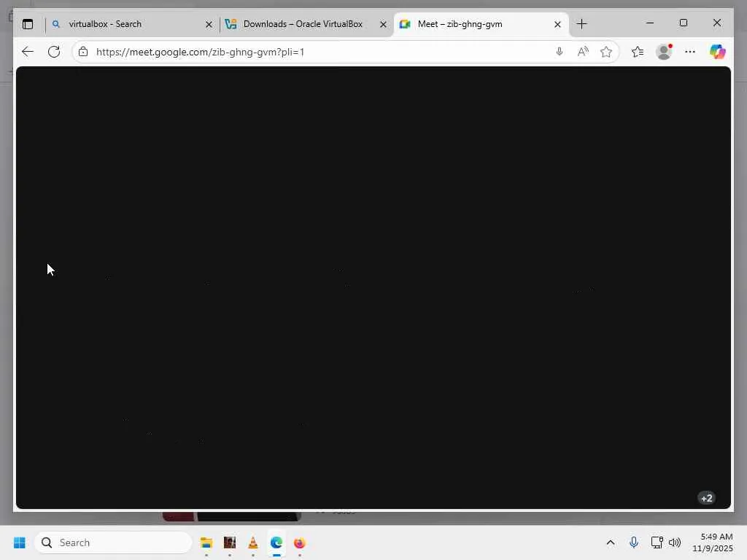Select the Meet – zib-ghng-gvm tab

pyautogui.click(x=480, y=24)
